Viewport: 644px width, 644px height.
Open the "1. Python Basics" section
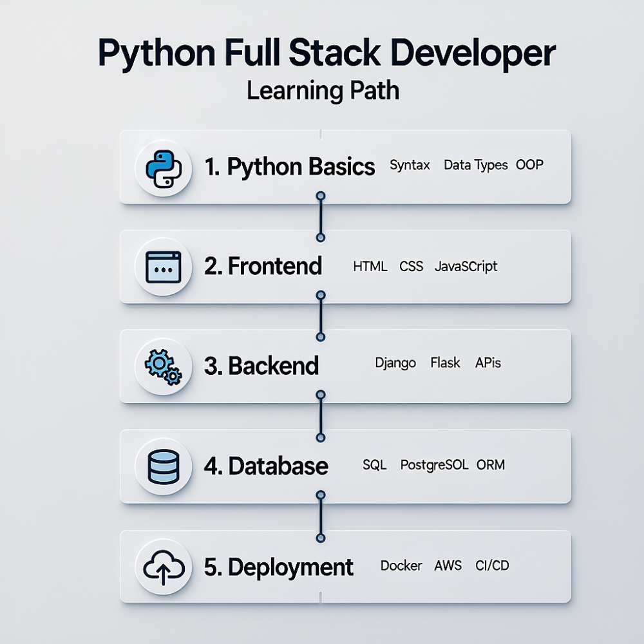290,167
